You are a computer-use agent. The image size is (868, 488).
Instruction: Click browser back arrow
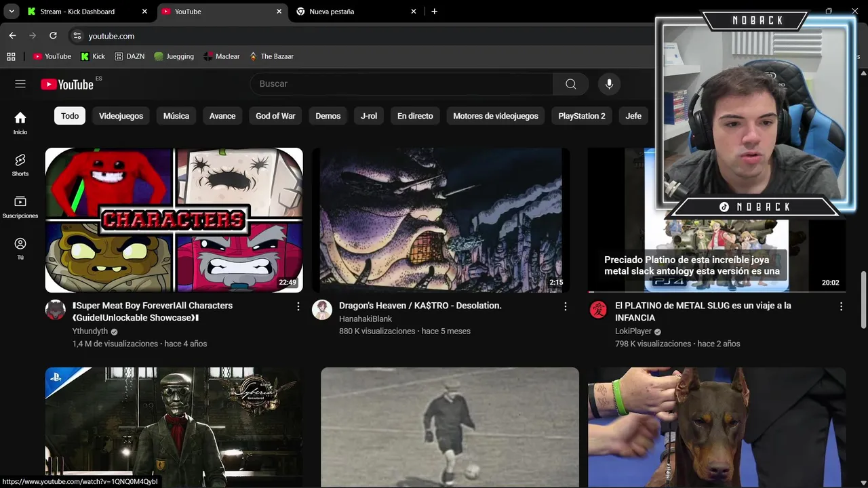pyautogui.click(x=12, y=36)
